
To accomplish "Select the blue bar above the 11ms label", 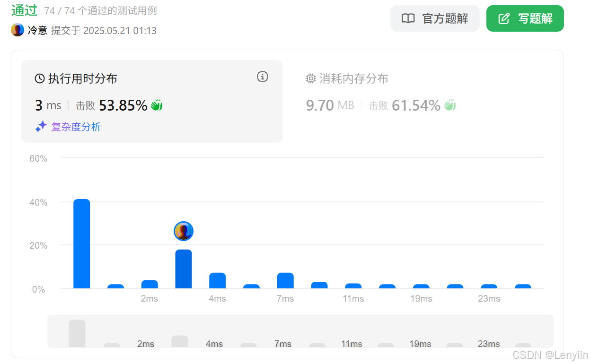I will (x=353, y=286).
